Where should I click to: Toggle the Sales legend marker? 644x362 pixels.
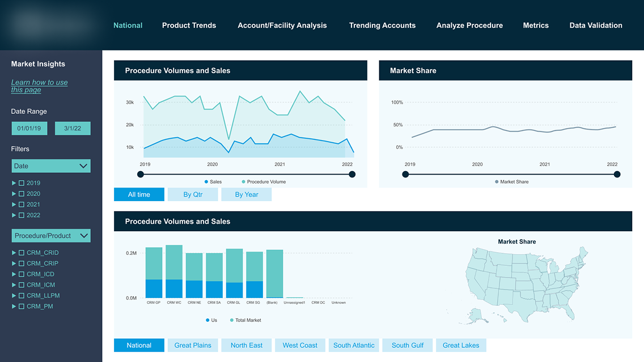click(206, 182)
